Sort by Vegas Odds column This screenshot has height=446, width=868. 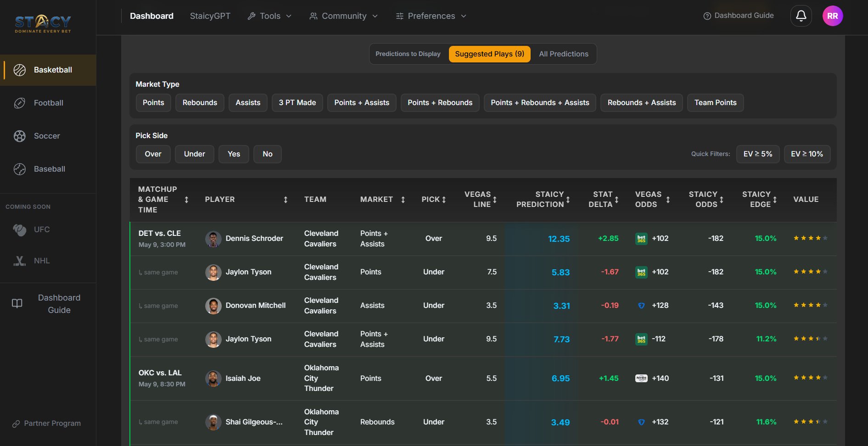point(668,200)
